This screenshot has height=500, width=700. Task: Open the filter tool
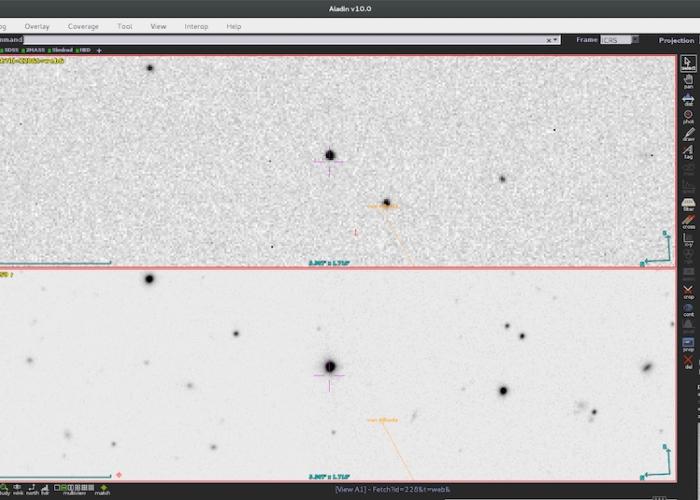(688, 204)
